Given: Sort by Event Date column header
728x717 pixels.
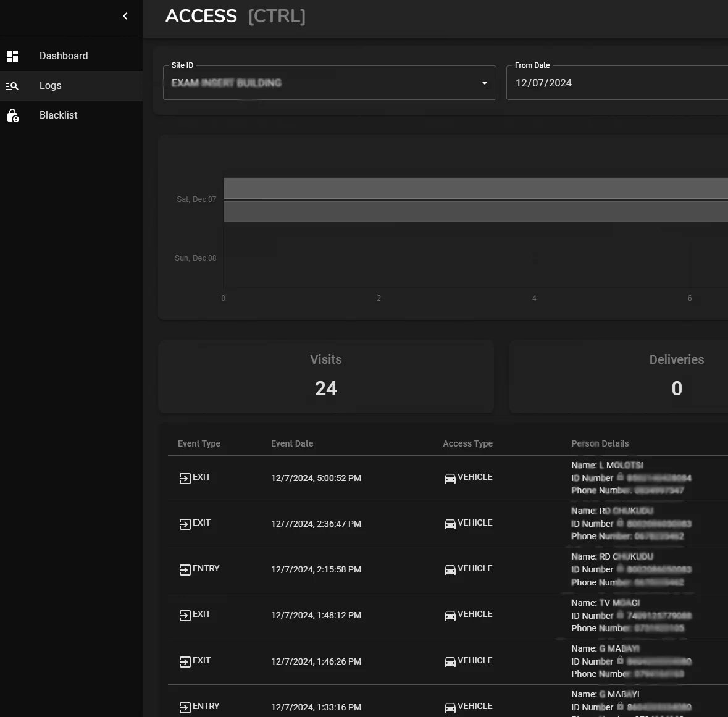Looking at the screenshot, I should [x=292, y=443].
